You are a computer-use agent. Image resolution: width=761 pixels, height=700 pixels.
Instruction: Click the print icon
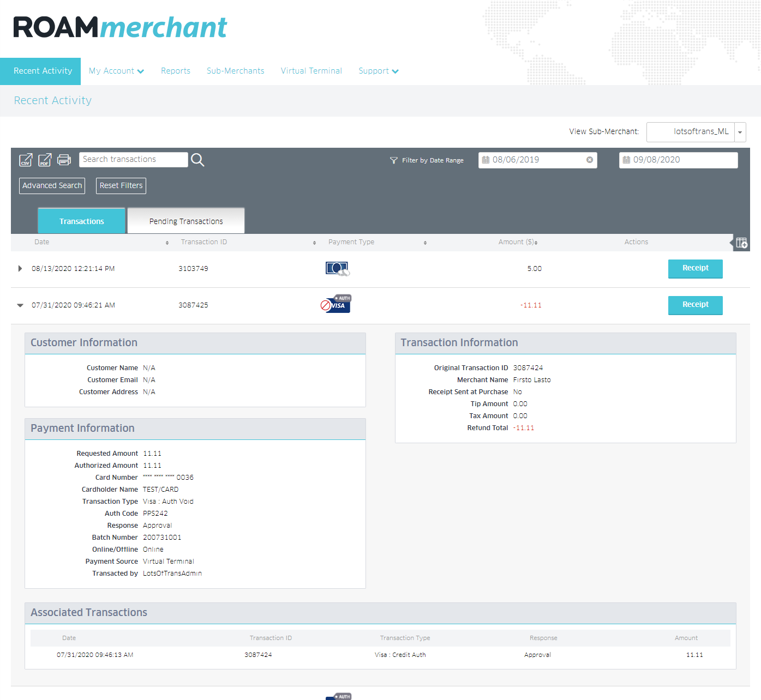point(64,160)
